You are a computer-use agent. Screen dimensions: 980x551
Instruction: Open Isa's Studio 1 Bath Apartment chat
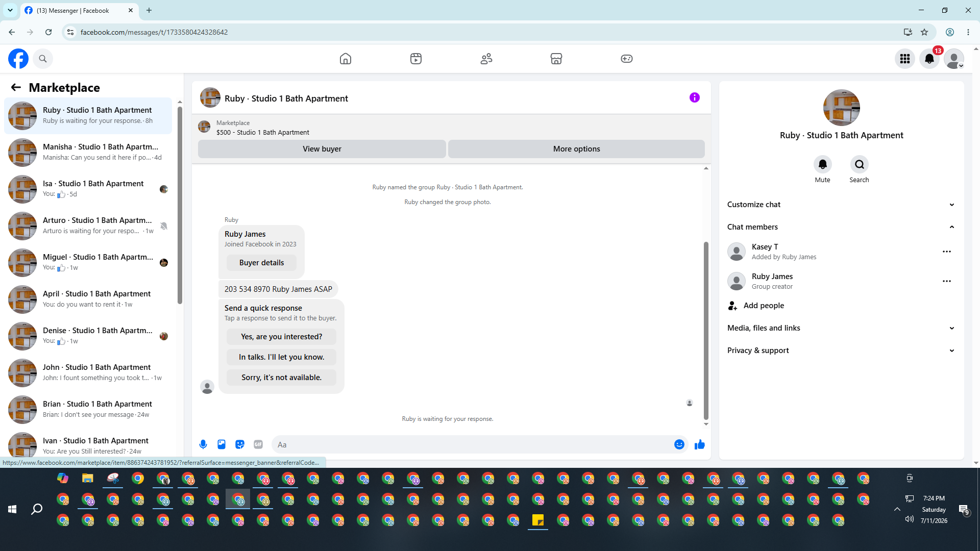(x=88, y=189)
